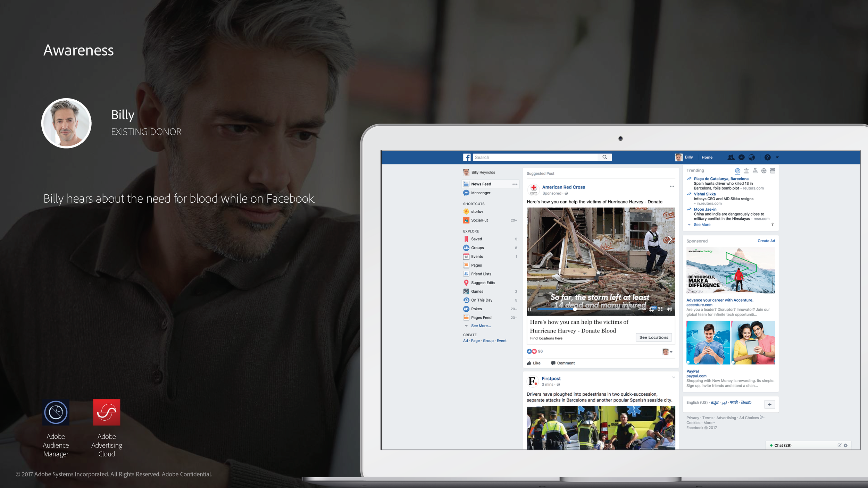The height and width of the screenshot is (488, 868).
Task: Select the Entertainment clapperboard trending icon
Action: (x=773, y=170)
